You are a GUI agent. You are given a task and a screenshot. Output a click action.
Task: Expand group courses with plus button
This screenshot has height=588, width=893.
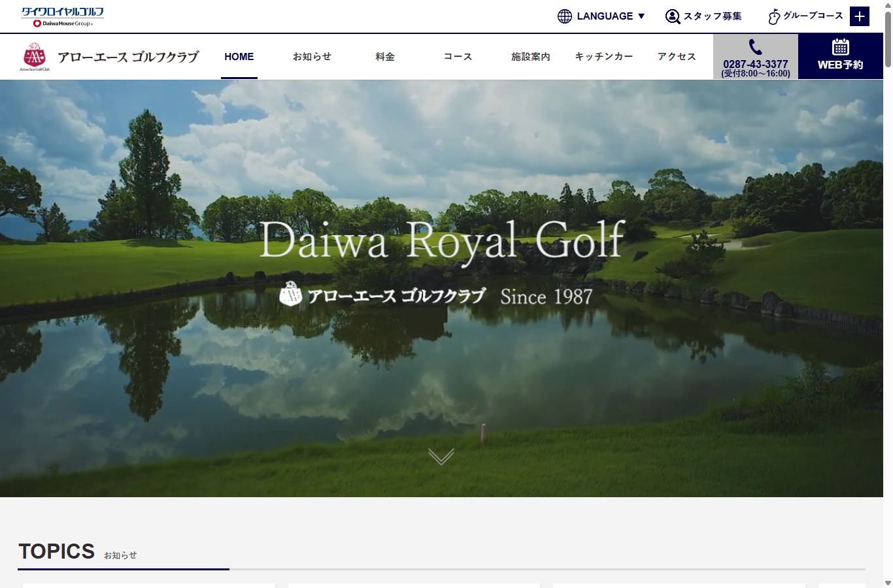[x=860, y=16]
